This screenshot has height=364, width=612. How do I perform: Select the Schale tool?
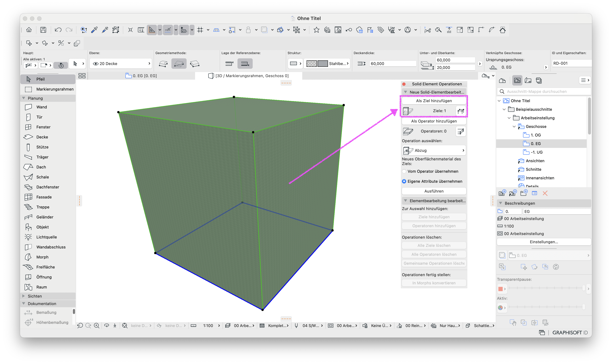coord(48,177)
